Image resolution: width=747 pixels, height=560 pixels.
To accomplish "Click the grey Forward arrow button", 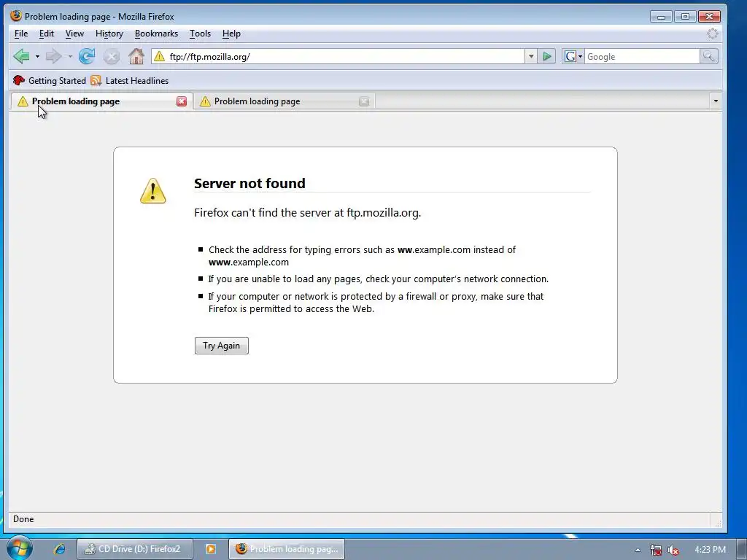I will coord(53,56).
